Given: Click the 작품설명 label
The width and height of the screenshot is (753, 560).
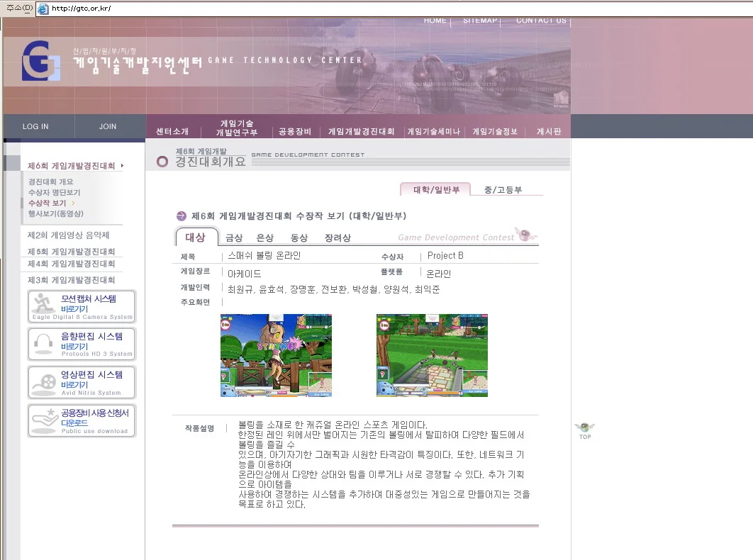Looking at the screenshot, I should 200,428.
